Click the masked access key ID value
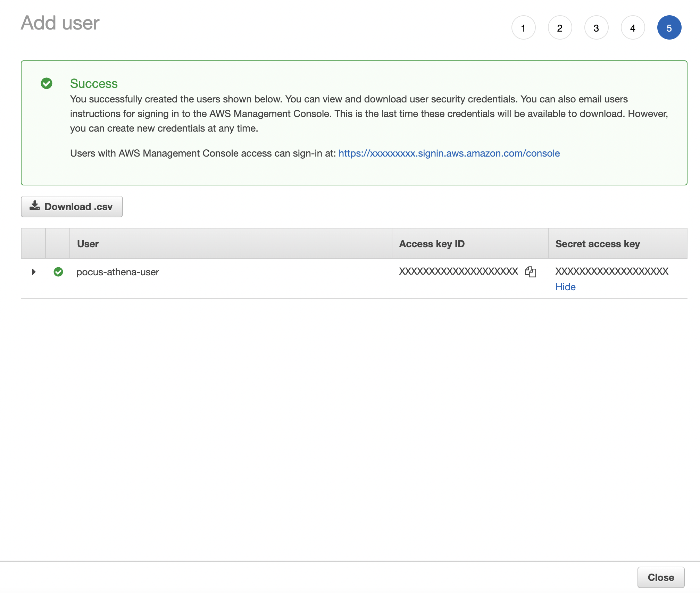Screen dimensions: 700x593 click(458, 271)
